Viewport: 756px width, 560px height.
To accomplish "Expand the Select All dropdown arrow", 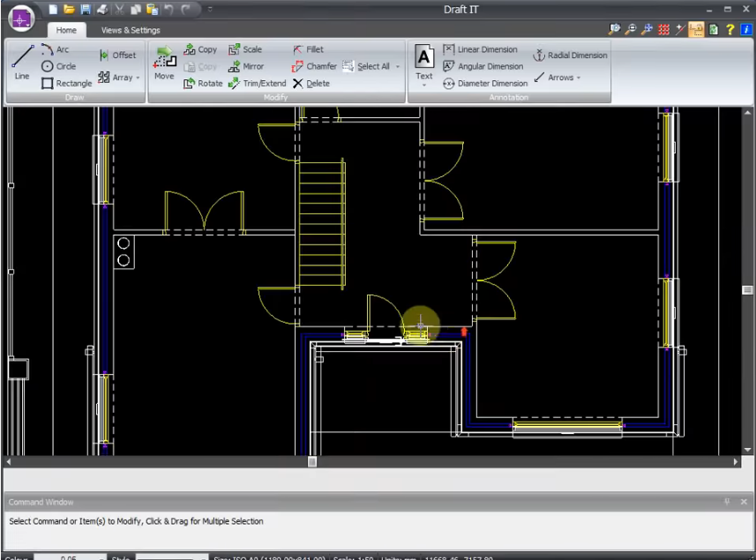I will click(x=397, y=66).
